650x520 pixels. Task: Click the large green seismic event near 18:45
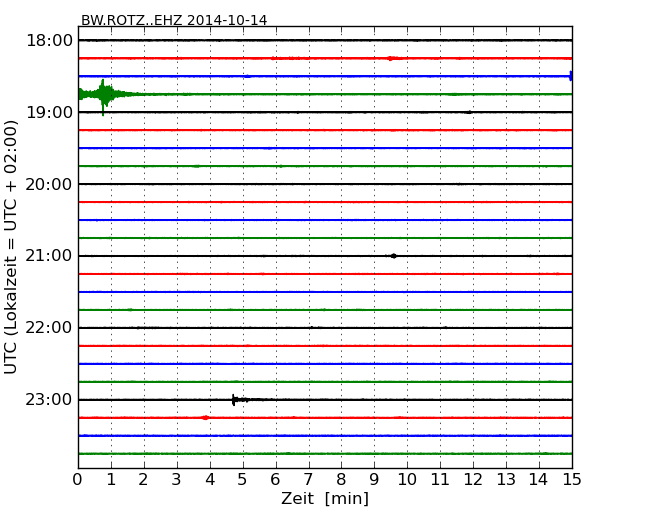(104, 95)
